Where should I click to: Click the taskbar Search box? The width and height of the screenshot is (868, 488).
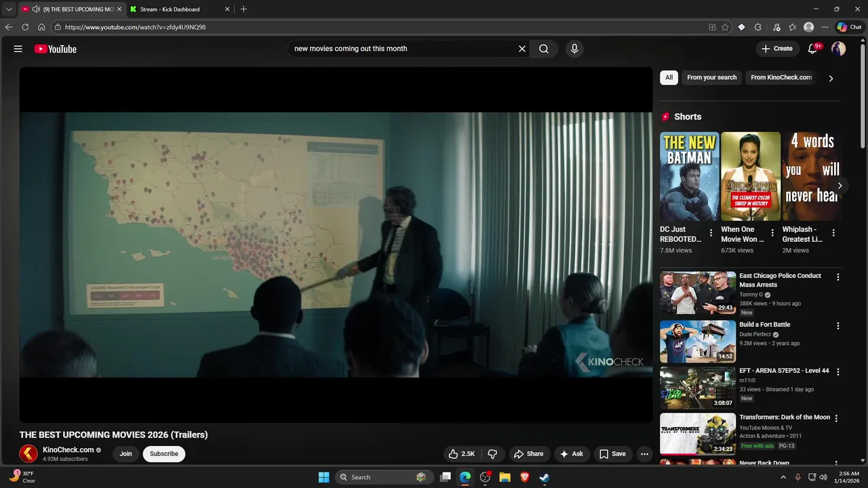coord(384,477)
